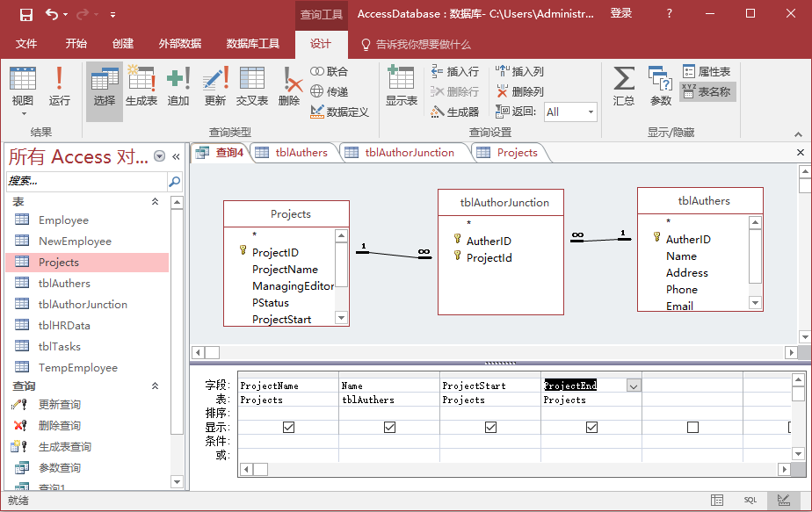The height and width of the screenshot is (512, 812).
Task: Open the Undo history dropdown arrow
Action: coord(65,15)
